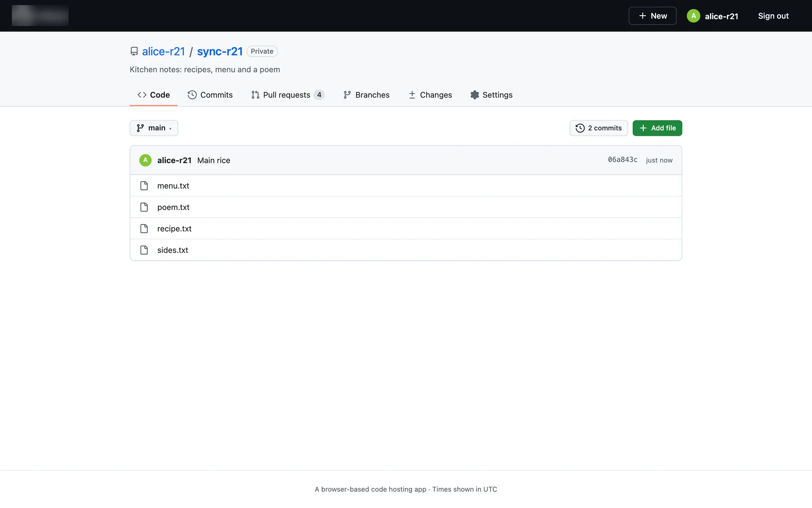The height and width of the screenshot is (508, 812).
Task: Click the 'just now' commit timestamp
Action: coord(659,160)
